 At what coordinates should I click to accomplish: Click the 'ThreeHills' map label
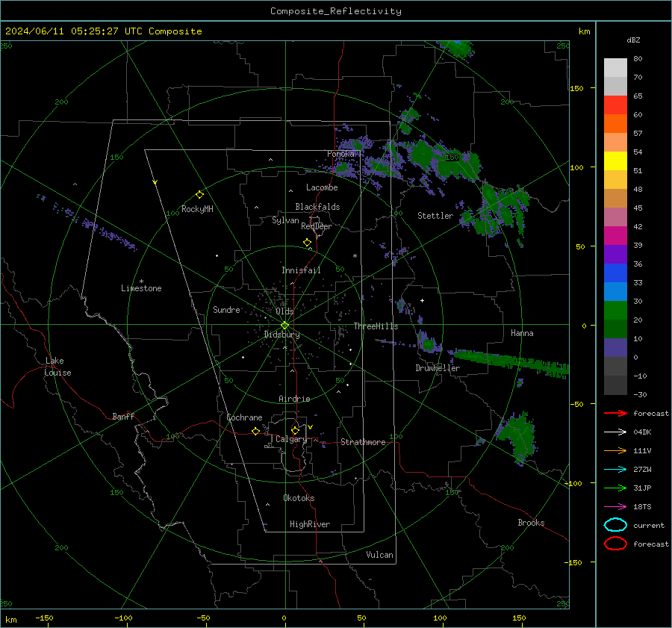pyautogui.click(x=376, y=326)
